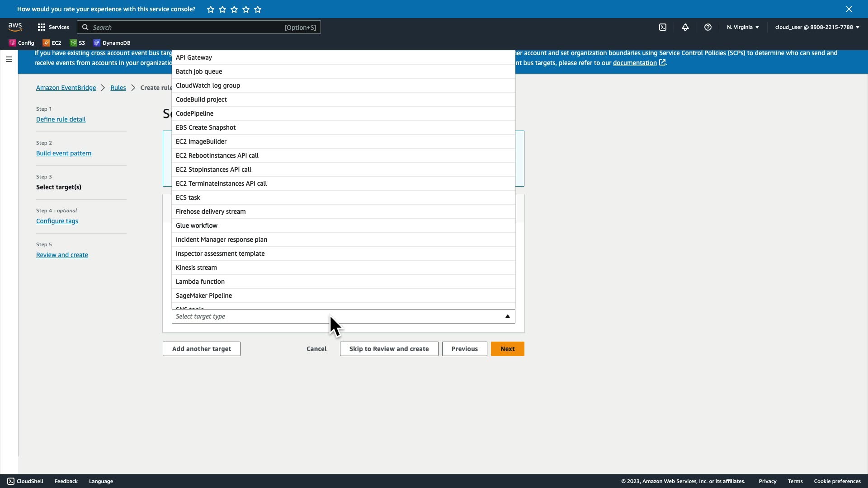Open the DynamoDB shortcut in favorites bar

(112, 43)
